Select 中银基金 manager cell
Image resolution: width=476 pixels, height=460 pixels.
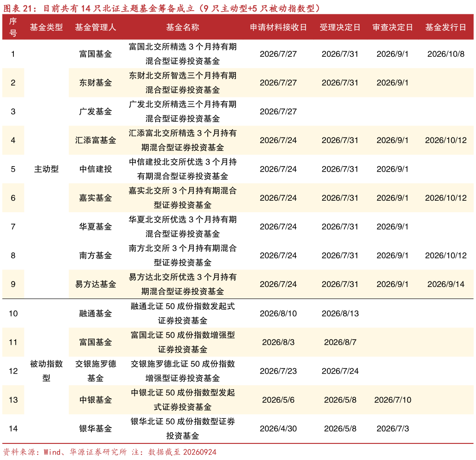(x=95, y=400)
